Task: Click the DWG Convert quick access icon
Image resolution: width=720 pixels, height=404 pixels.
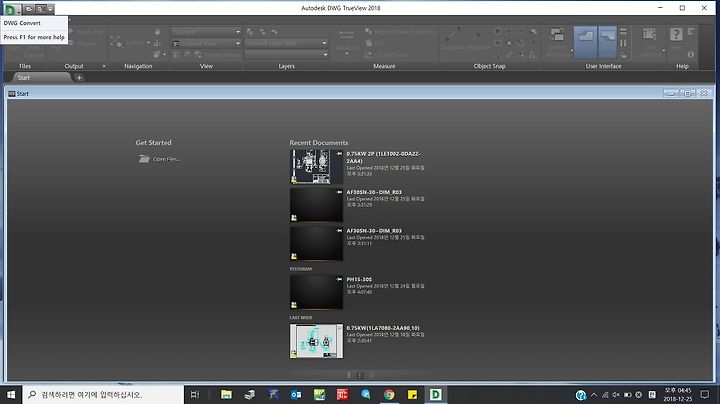Action: (40, 8)
